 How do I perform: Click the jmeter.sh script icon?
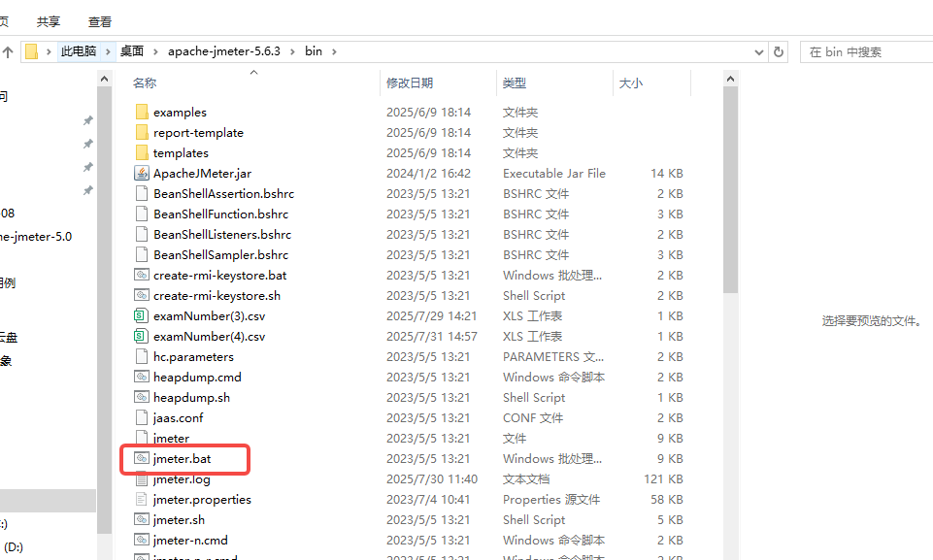point(142,519)
